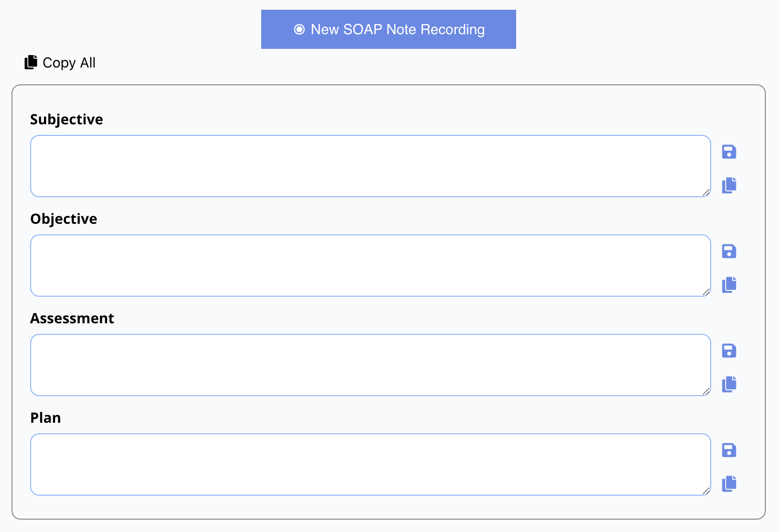
Task: Click the Copy All link
Action: [x=69, y=63]
